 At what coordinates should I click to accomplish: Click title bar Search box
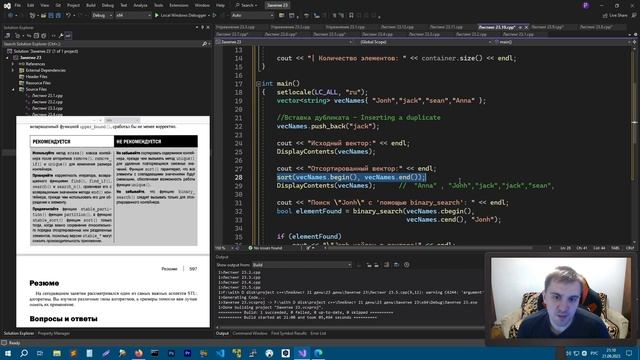pyautogui.click(x=247, y=5)
